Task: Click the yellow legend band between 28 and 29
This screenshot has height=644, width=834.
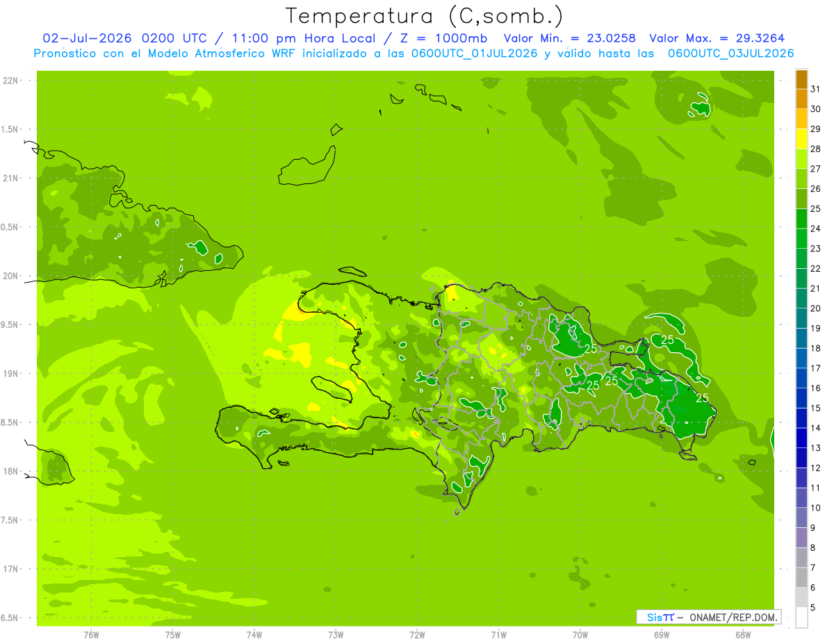Action: pyautogui.click(x=801, y=139)
